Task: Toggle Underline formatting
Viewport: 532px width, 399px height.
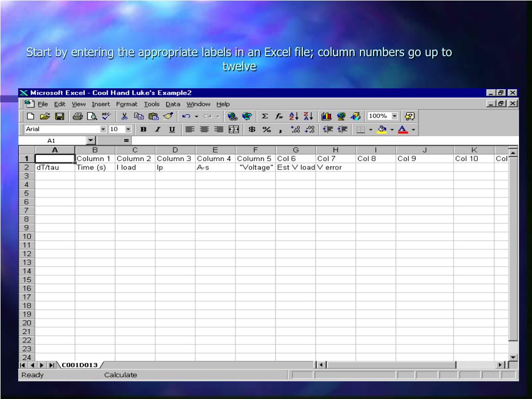Action: point(172,129)
